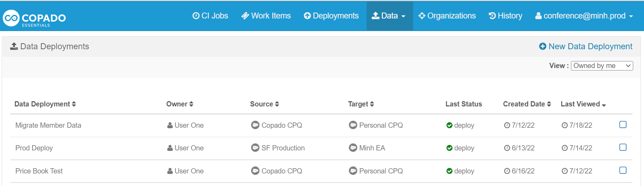The height and width of the screenshot is (186, 644).
Task: Click the Last Status column header
Action: coord(463,104)
